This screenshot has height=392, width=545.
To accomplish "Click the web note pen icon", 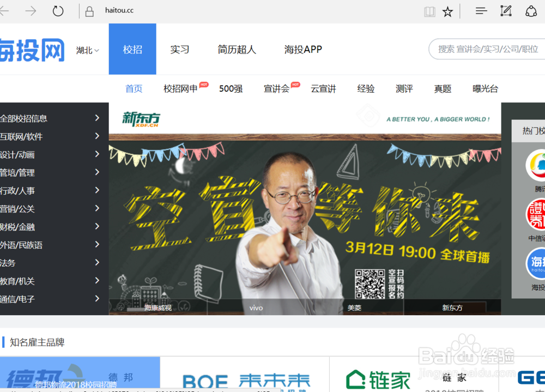I will click(506, 11).
